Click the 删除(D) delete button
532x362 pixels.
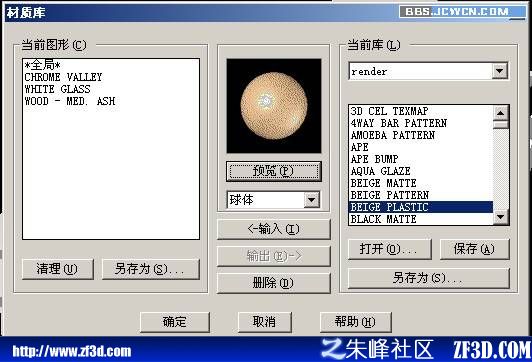tap(273, 283)
